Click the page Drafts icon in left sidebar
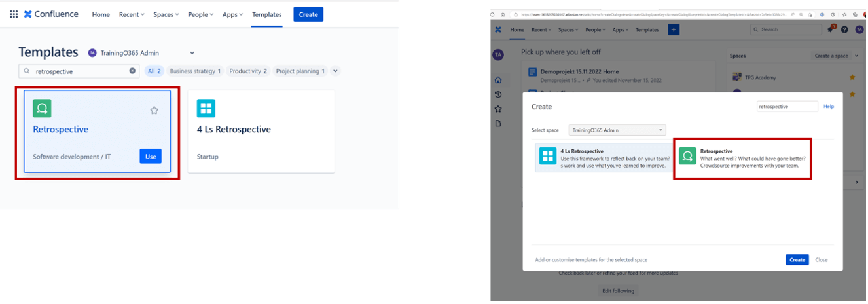 (x=498, y=123)
